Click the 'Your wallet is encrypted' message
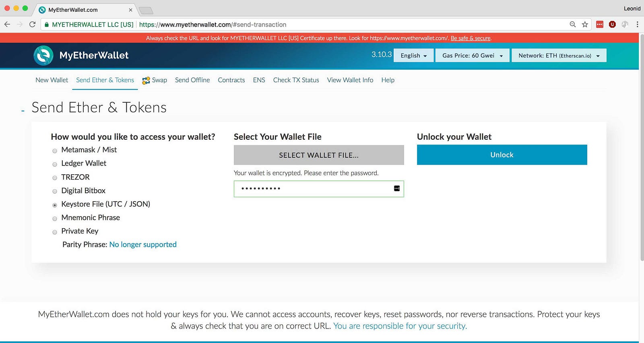The height and width of the screenshot is (343, 644). coord(306,173)
